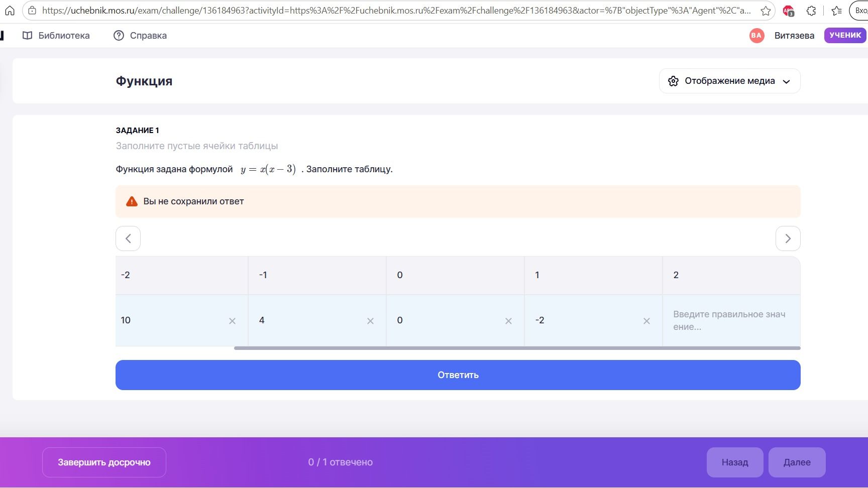Submit the answer with the Ответить button

click(x=458, y=375)
